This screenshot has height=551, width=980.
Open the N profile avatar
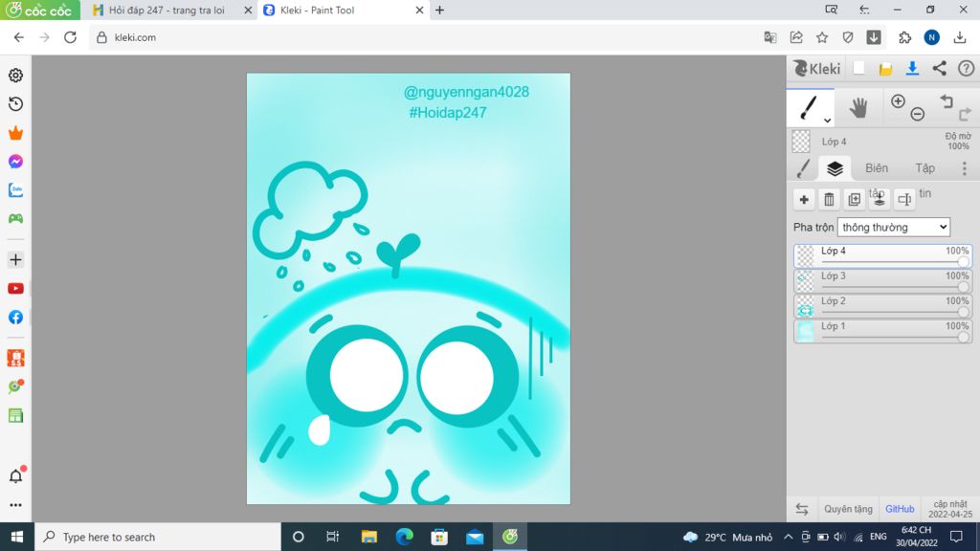pyautogui.click(x=932, y=37)
